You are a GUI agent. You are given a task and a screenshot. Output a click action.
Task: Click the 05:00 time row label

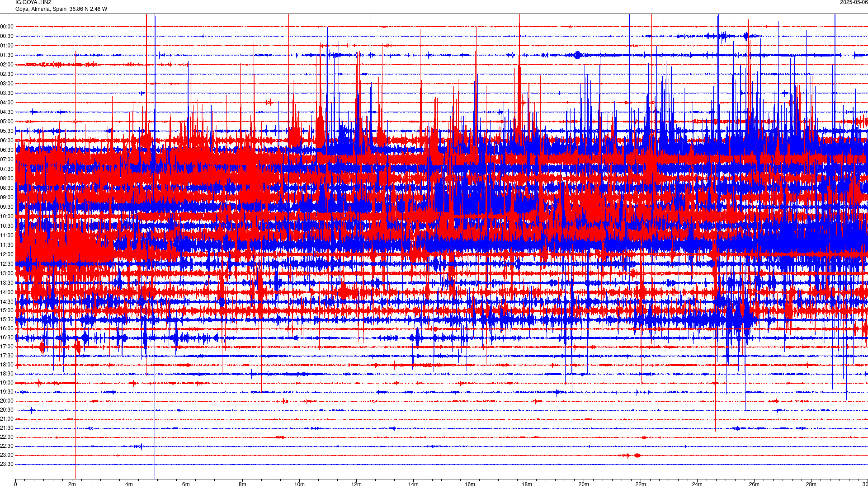(7, 122)
